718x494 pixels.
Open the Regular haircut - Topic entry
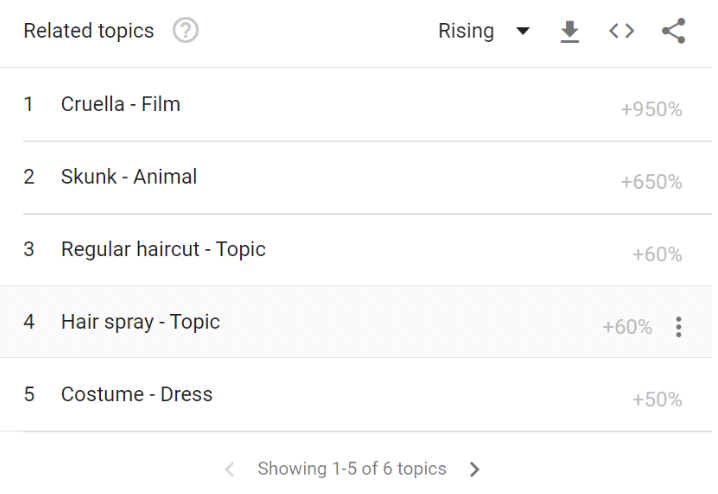pyautogui.click(x=163, y=250)
